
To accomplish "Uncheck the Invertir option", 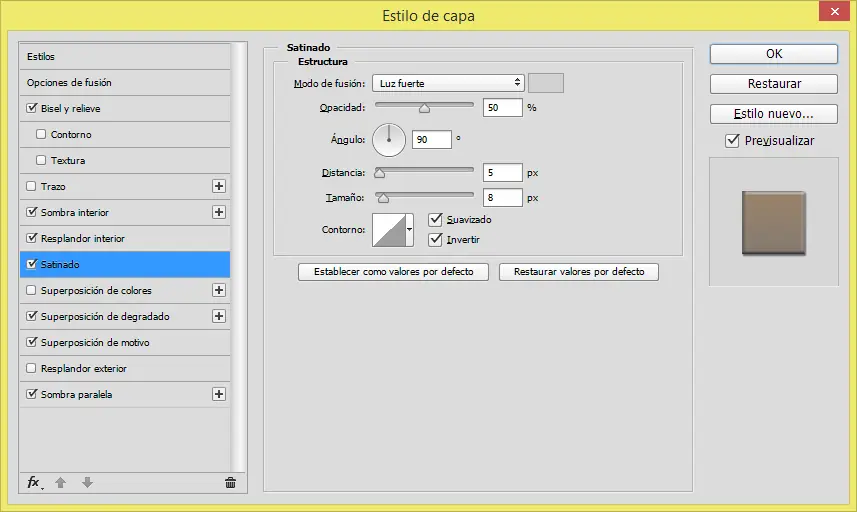I will [x=435, y=239].
